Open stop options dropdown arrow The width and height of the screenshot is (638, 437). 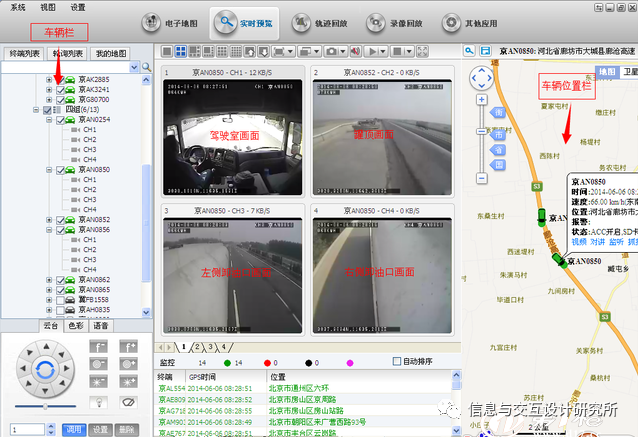409,52
